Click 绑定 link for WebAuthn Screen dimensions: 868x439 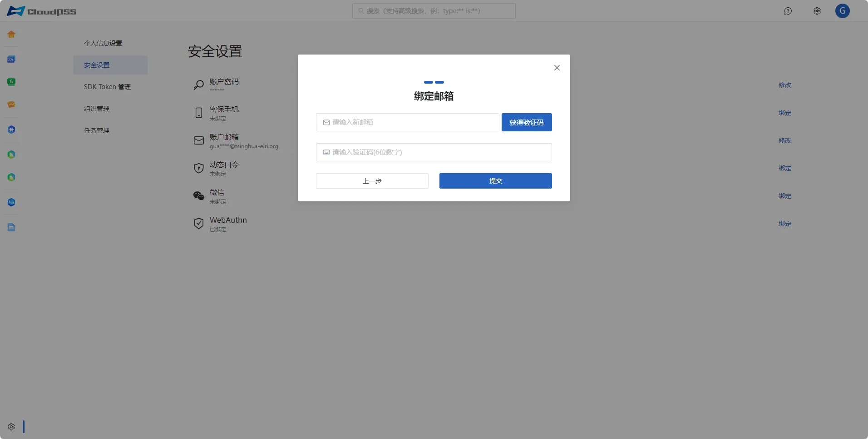pyautogui.click(x=785, y=224)
